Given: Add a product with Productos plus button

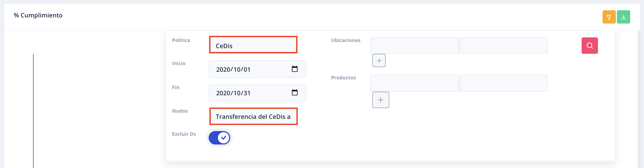Looking at the screenshot, I should [x=381, y=100].
